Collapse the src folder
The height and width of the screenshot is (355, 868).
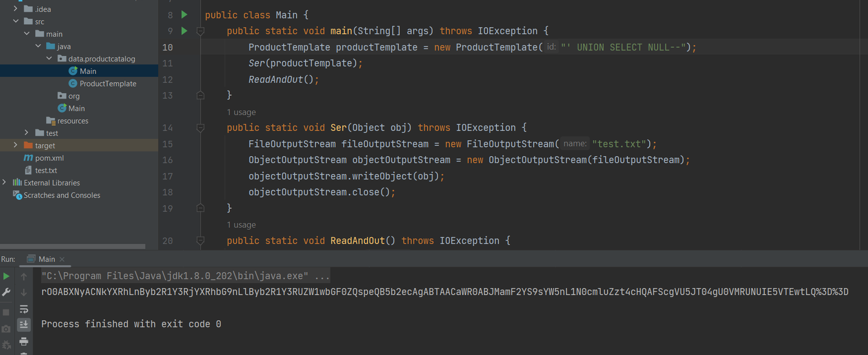click(15, 22)
